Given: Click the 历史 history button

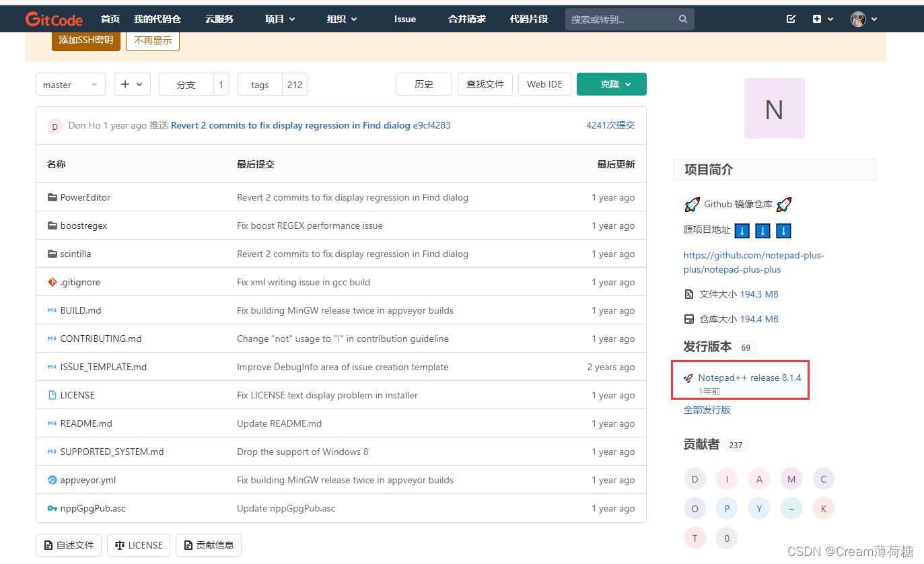Looking at the screenshot, I should [x=424, y=84].
